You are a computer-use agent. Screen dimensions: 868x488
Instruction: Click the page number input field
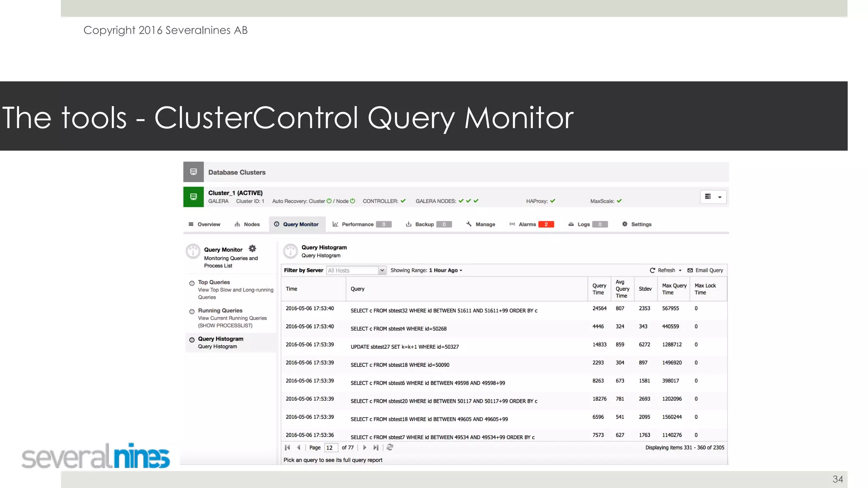tap(331, 448)
